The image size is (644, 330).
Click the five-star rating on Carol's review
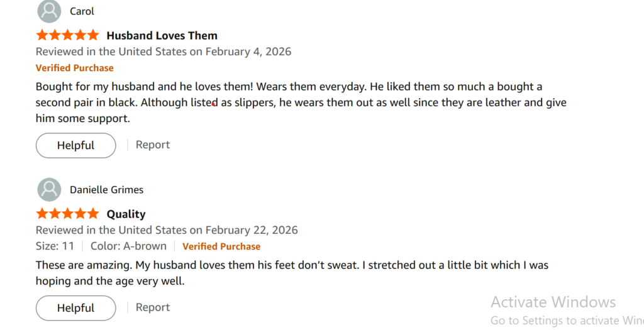(x=67, y=35)
